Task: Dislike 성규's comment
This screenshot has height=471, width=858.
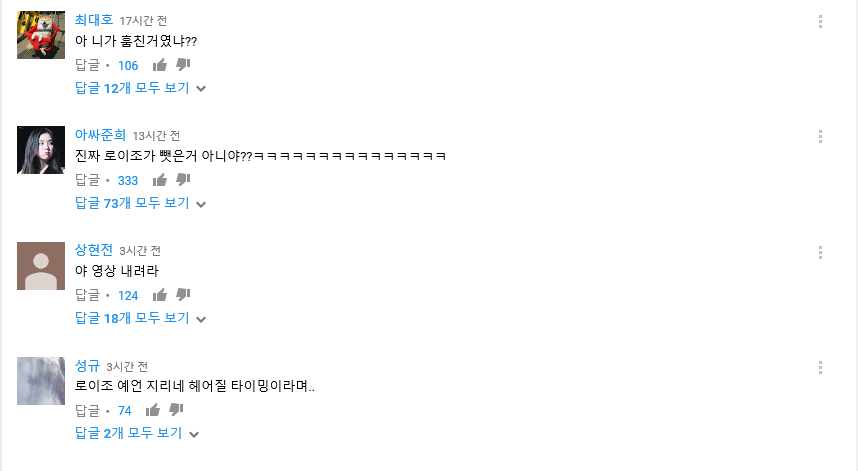Action: [176, 410]
